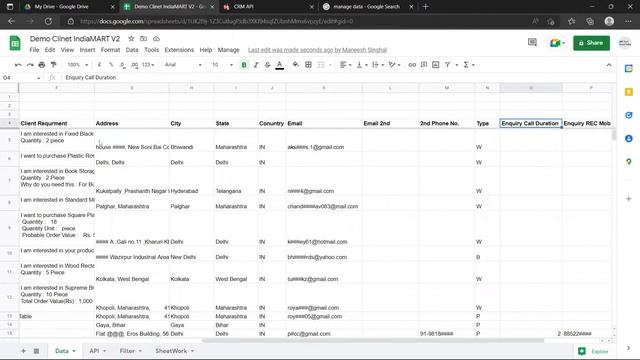Screen dimensions: 640x360
Task: Open the more number formats dropdown
Action: (x=148, y=65)
